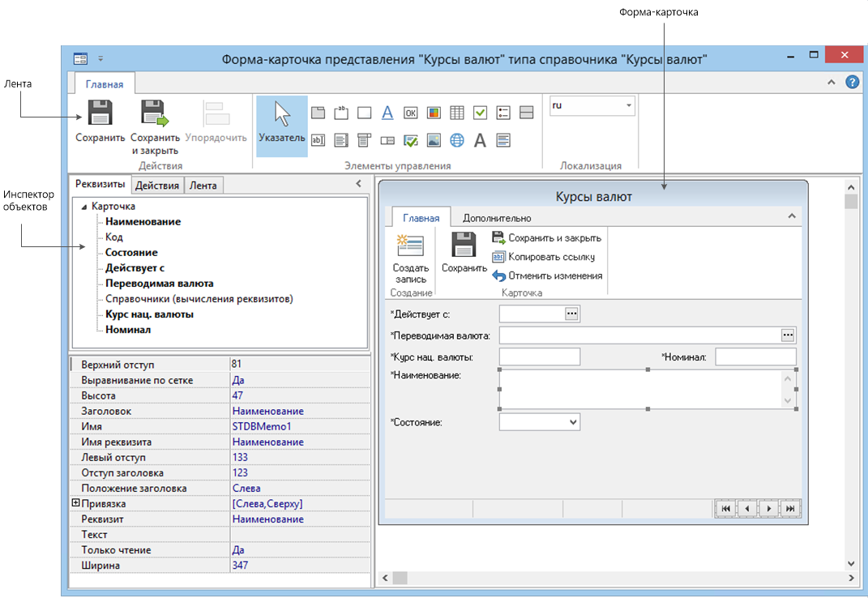Click the Сохранить icon in the Действия group

pyautogui.click(x=100, y=113)
